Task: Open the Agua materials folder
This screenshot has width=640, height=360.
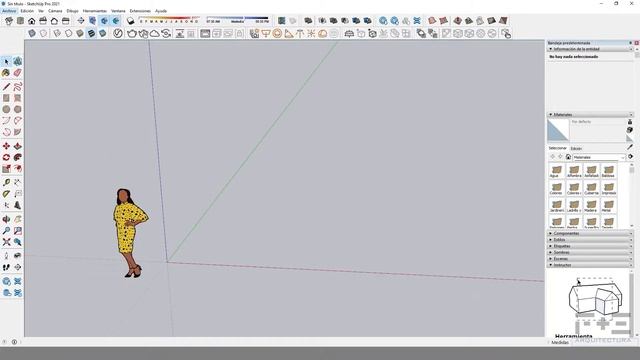Action: point(556,171)
